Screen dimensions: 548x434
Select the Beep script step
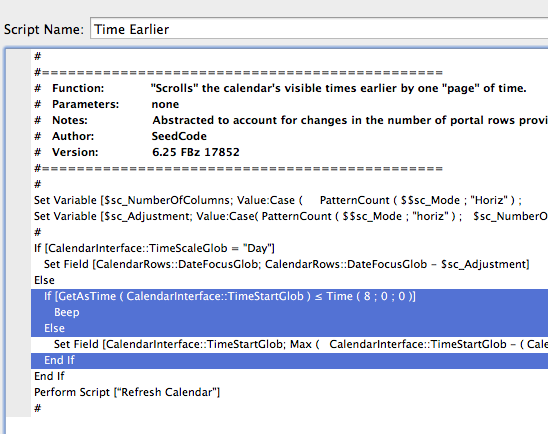289,312
